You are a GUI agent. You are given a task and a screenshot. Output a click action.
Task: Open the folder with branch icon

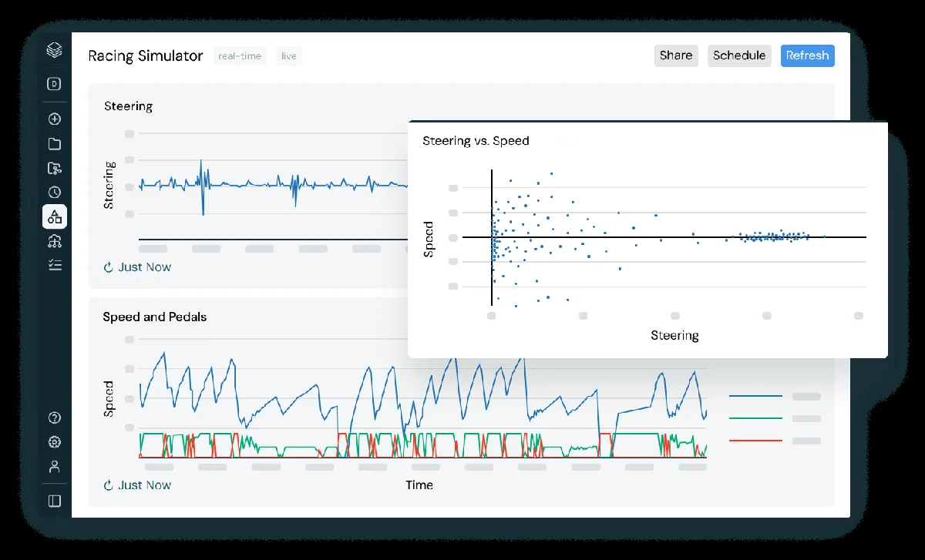(54, 168)
